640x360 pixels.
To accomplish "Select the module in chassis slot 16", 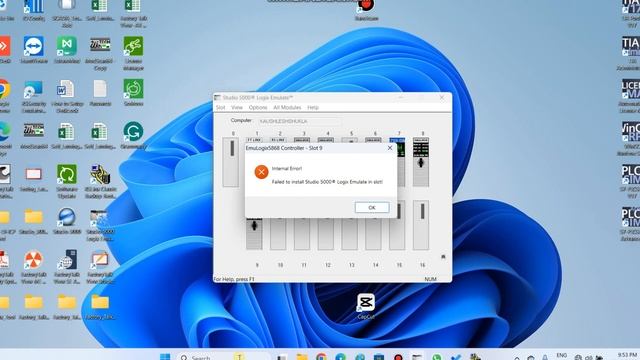I will pyautogui.click(x=421, y=225).
